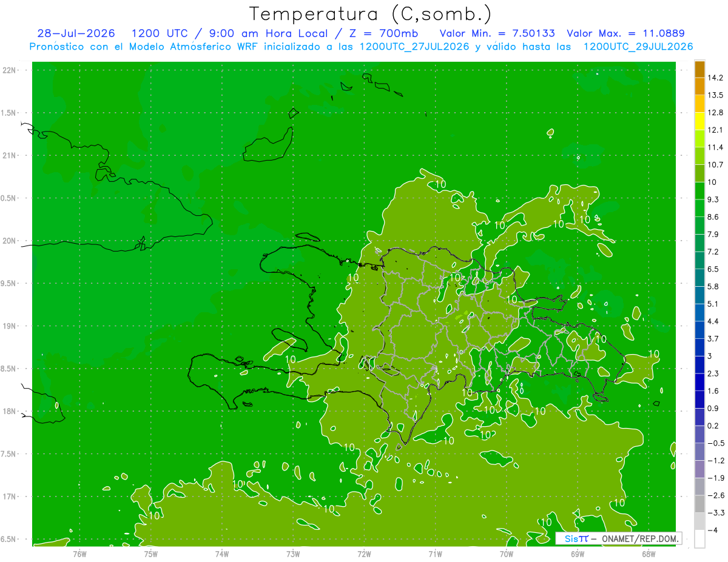Screen dimensions: 728x562
Task: Click the 'Temperatura (C,somb.)' title
Action: coord(370,13)
